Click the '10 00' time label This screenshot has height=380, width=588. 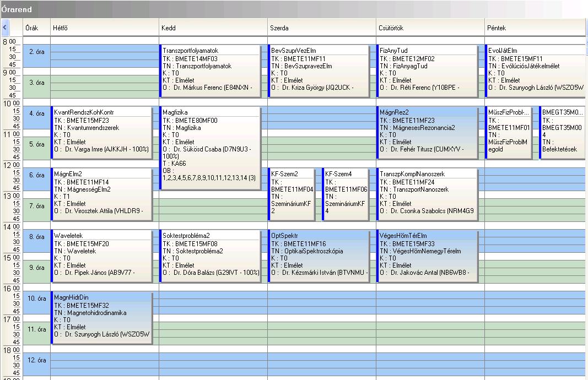pos(11,104)
